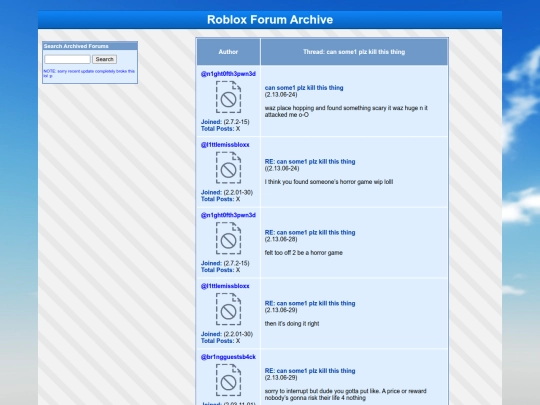Open RE: title link dated ((2.13.06-24)
This screenshot has height=405, width=540.
coord(310,162)
